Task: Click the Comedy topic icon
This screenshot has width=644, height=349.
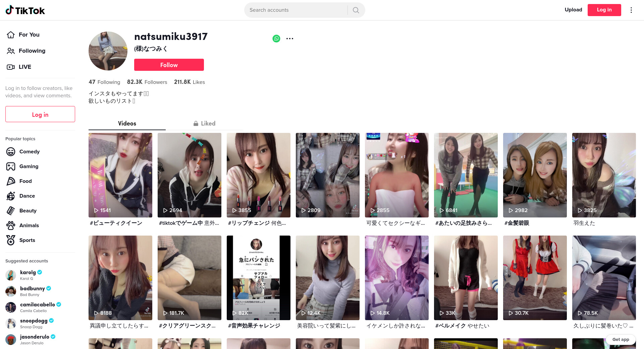Action: [11, 152]
